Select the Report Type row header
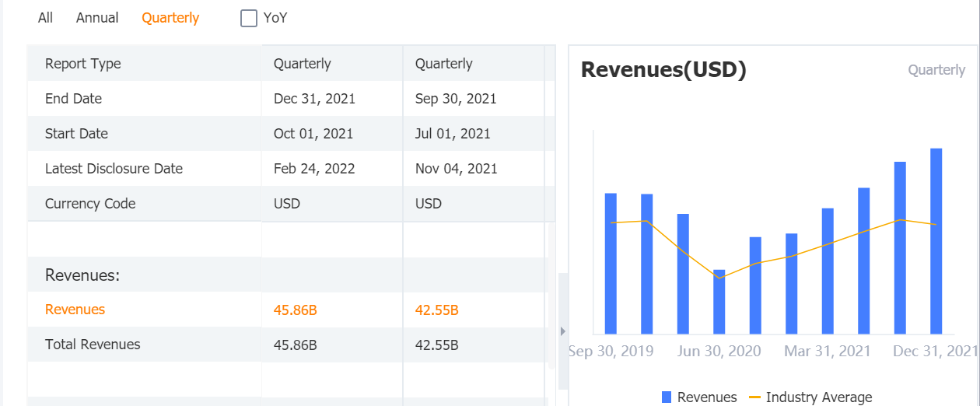 pyautogui.click(x=83, y=64)
